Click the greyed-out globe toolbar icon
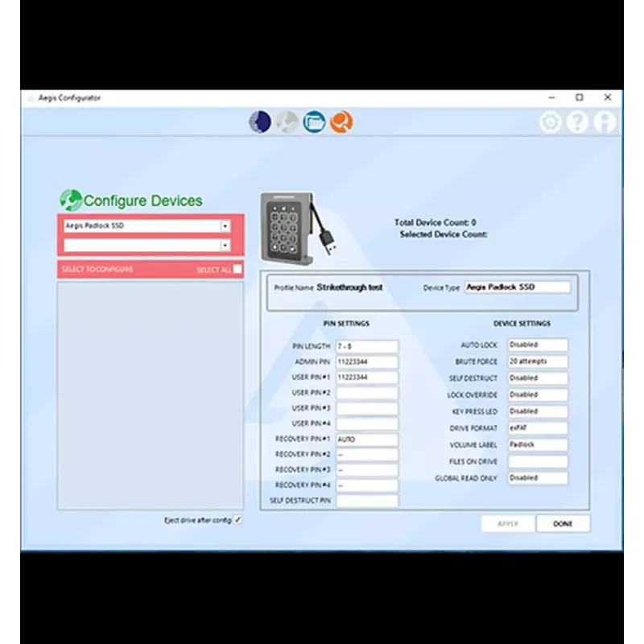Image resolution: width=644 pixels, height=644 pixels. point(287,122)
